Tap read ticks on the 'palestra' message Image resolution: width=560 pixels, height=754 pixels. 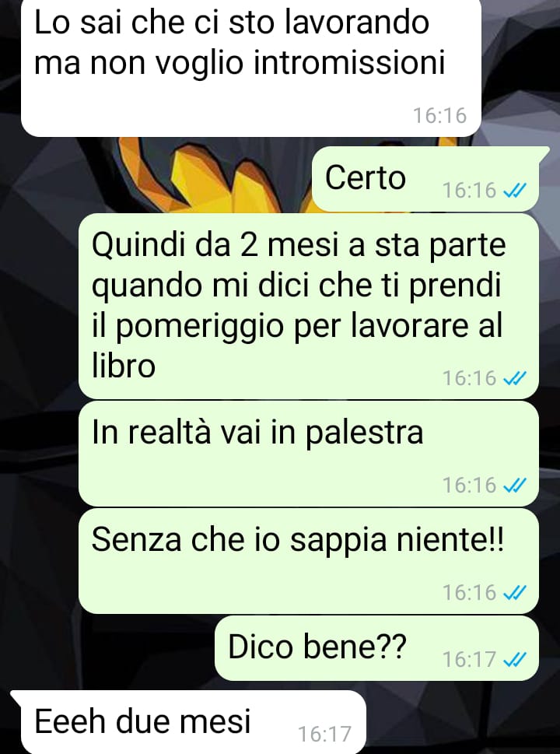tap(514, 486)
